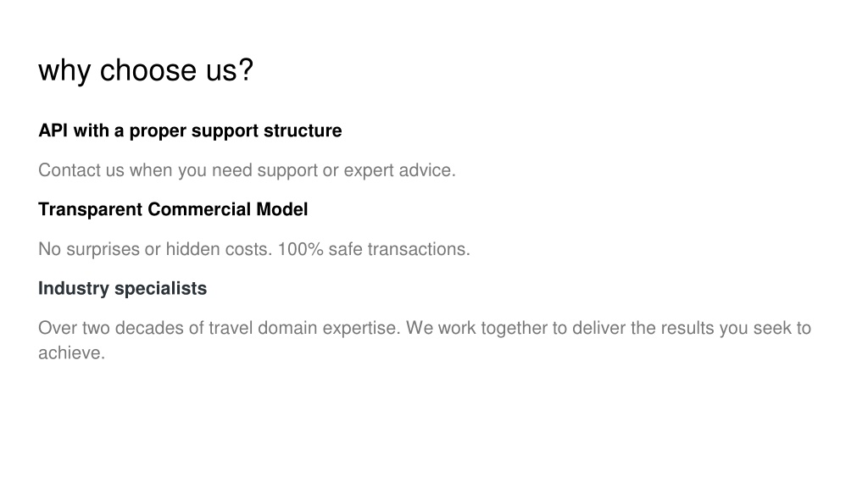This screenshot has height=488, width=868.
Task: Click the word "choose" in the main heading
Action: point(147,71)
